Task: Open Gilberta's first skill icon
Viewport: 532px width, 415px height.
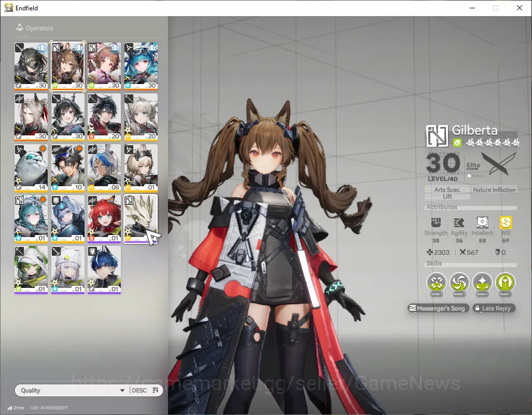Action: (436, 282)
